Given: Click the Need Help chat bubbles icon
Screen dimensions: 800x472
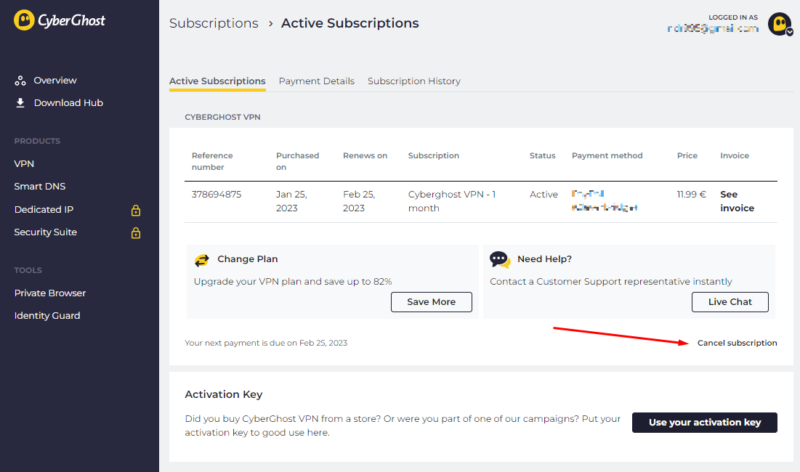Looking at the screenshot, I should 500,260.
